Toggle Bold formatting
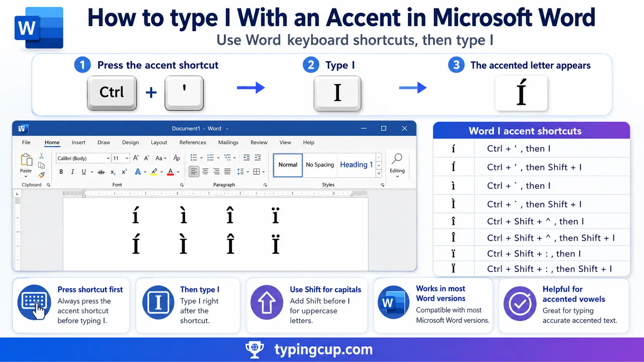The image size is (644, 362). 61,172
